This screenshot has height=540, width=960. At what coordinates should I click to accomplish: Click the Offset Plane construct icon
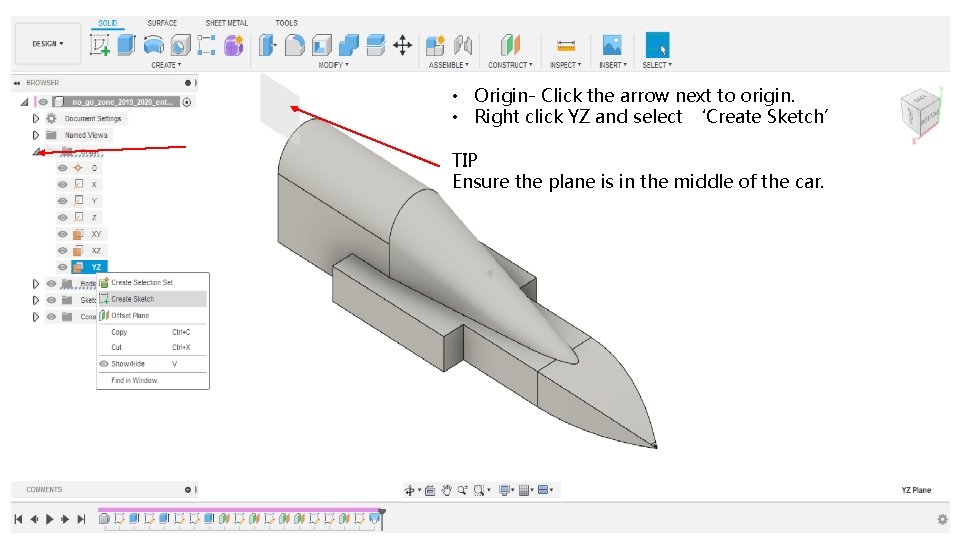(x=510, y=45)
